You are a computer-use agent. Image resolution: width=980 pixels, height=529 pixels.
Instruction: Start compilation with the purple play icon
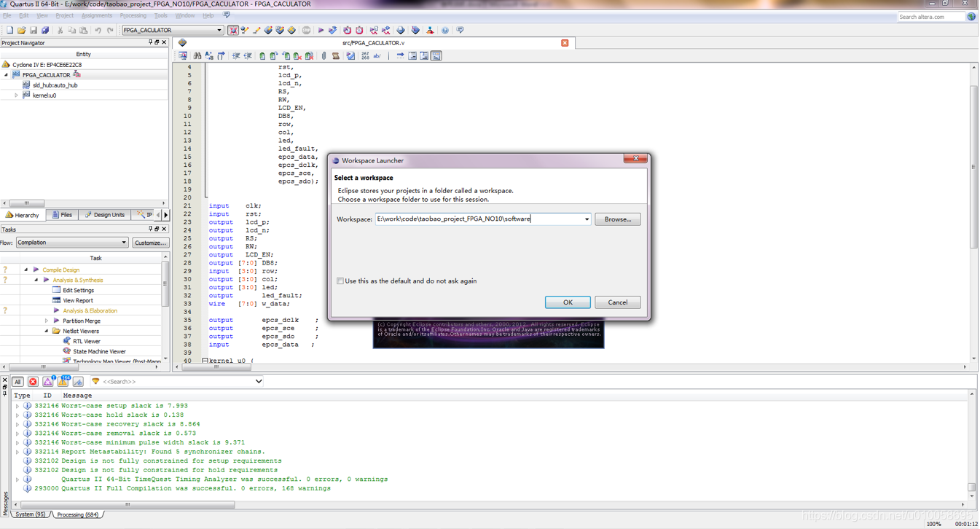coord(321,30)
